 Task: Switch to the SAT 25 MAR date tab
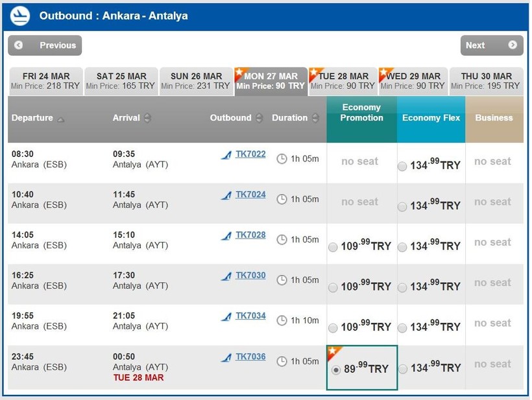[x=121, y=81]
